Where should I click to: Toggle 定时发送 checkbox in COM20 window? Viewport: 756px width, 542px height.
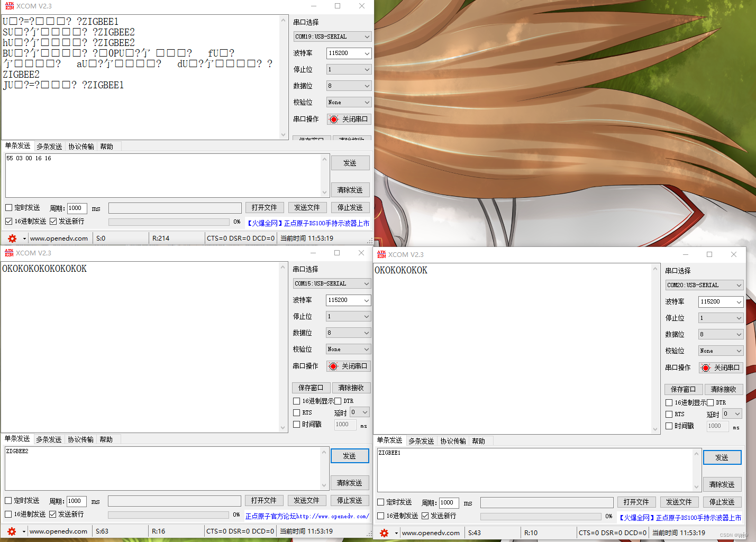(x=380, y=502)
